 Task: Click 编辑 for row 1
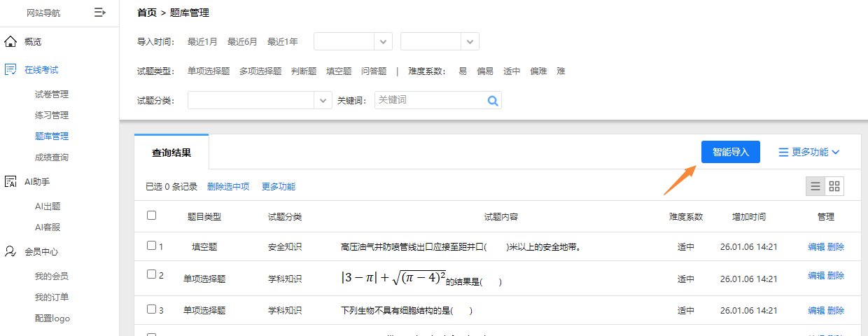[x=816, y=246]
